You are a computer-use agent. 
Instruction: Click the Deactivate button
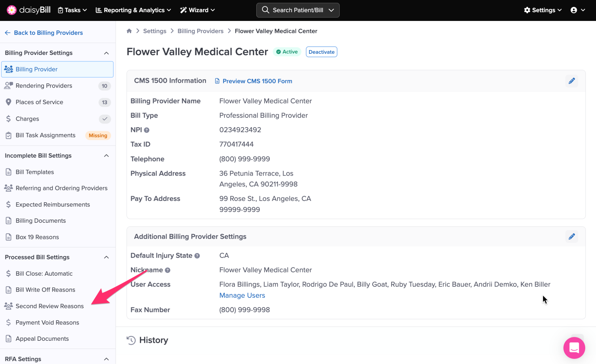(x=321, y=52)
